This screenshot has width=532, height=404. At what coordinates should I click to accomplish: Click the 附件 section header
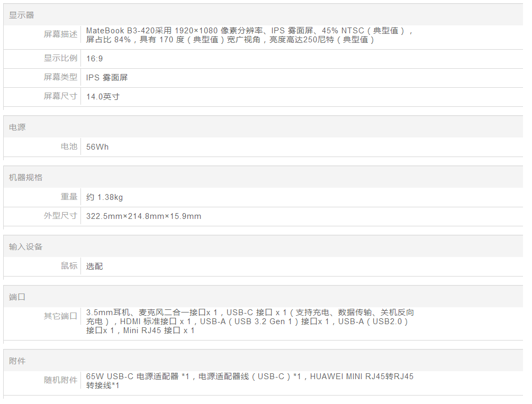(x=17, y=361)
